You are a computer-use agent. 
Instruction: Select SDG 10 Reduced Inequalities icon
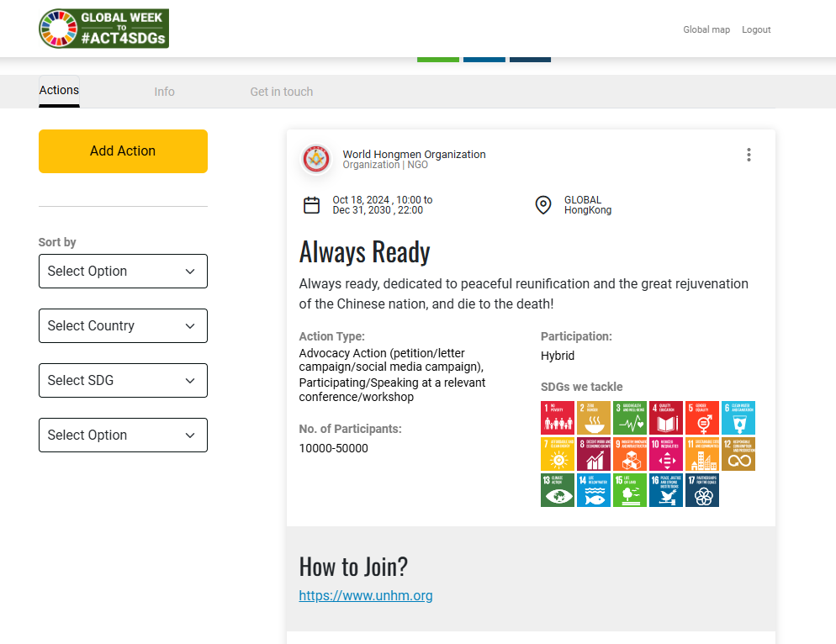tap(666, 454)
